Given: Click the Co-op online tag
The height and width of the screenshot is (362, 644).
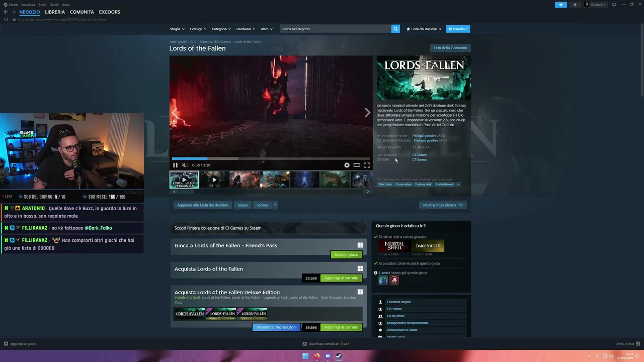Looking at the screenshot, I should coord(404,184).
